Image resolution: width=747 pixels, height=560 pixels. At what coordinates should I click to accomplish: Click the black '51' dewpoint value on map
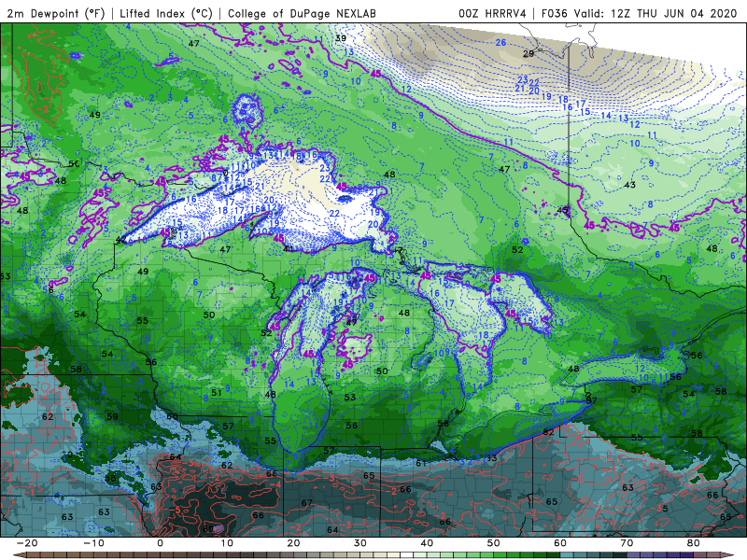(217, 393)
